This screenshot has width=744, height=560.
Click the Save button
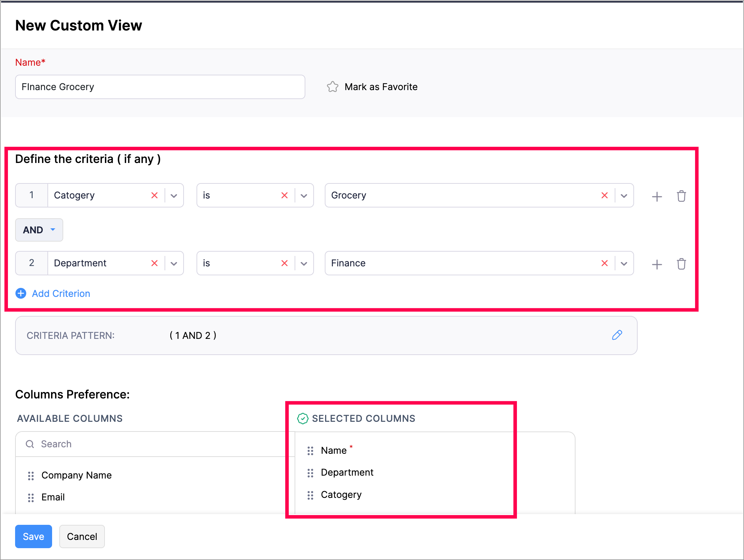point(33,536)
